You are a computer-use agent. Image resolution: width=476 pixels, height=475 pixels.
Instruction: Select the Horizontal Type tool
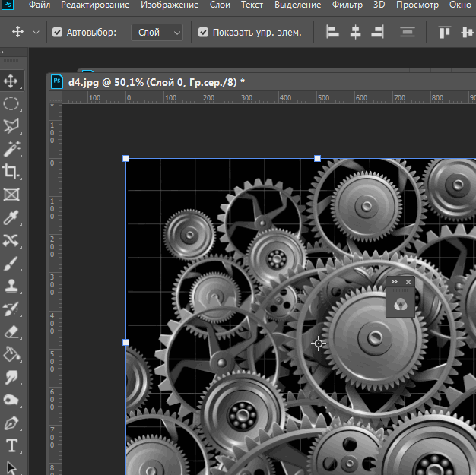(x=11, y=446)
